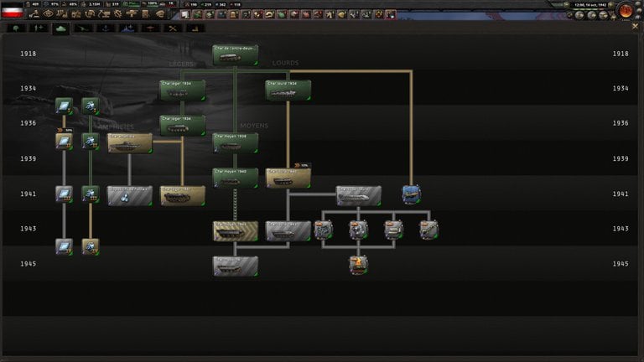Select fourth small upgrade icon in 1943 row

point(428,230)
